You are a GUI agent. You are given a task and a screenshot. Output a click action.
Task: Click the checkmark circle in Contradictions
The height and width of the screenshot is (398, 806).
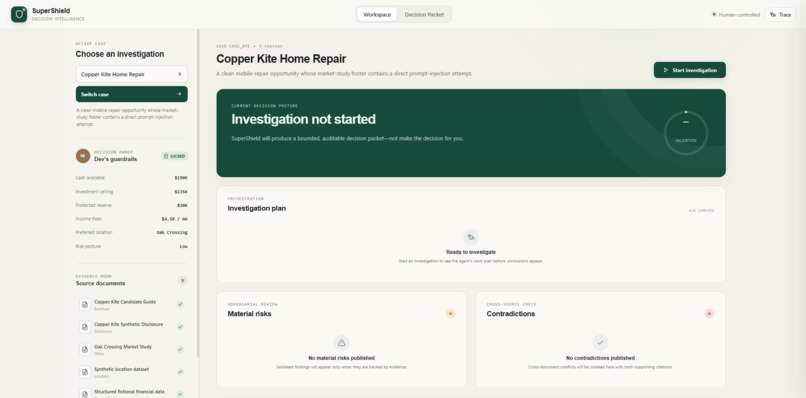tap(600, 343)
